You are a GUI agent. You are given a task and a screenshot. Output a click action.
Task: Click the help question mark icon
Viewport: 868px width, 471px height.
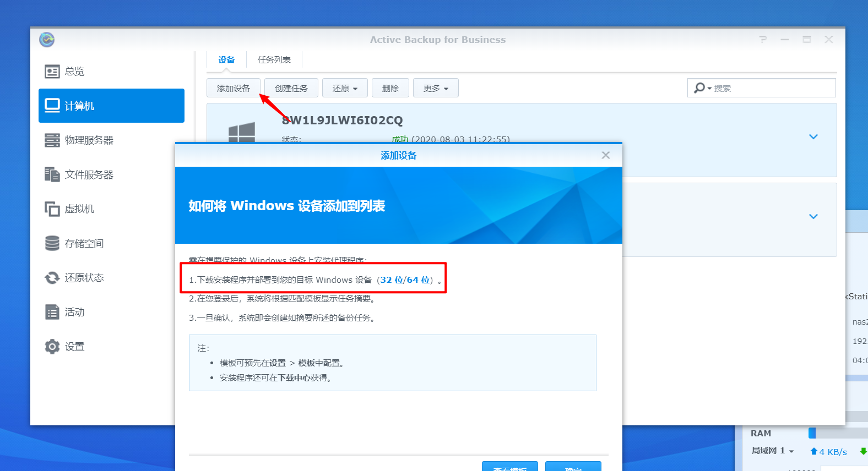[x=763, y=40]
